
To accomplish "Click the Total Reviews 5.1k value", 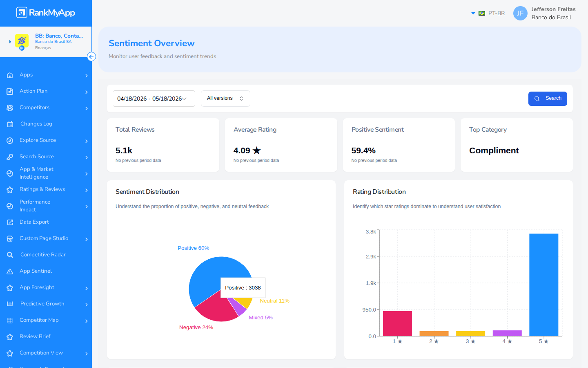I will coord(124,150).
